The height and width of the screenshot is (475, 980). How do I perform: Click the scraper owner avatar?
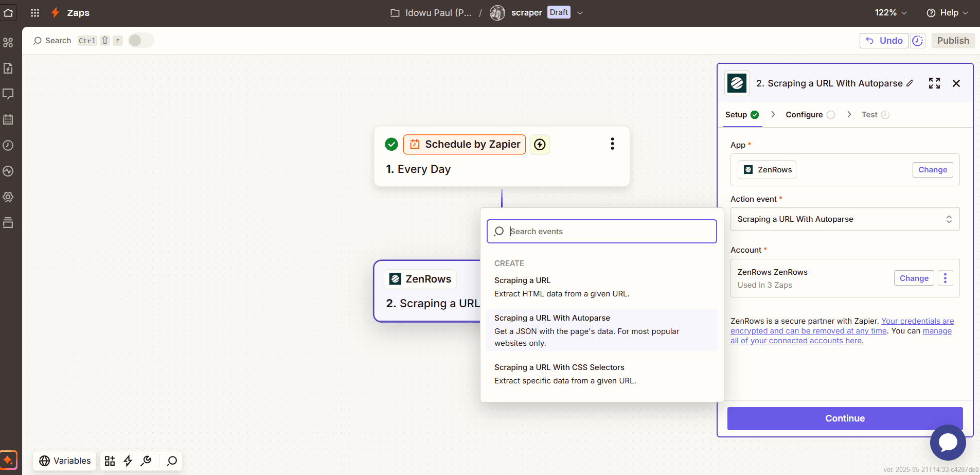coord(497,13)
